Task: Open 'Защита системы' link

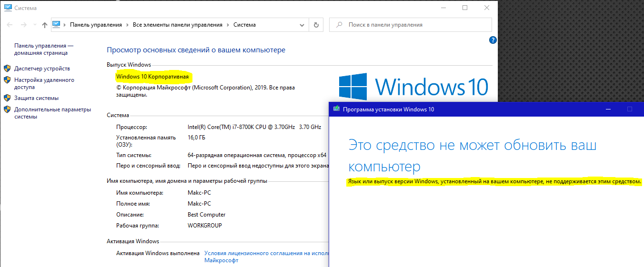Action: [x=36, y=98]
